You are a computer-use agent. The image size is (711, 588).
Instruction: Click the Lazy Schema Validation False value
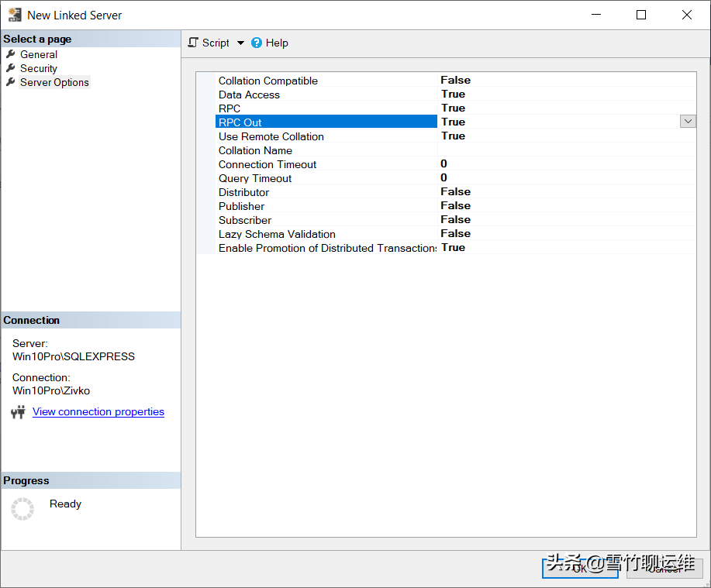pos(456,234)
